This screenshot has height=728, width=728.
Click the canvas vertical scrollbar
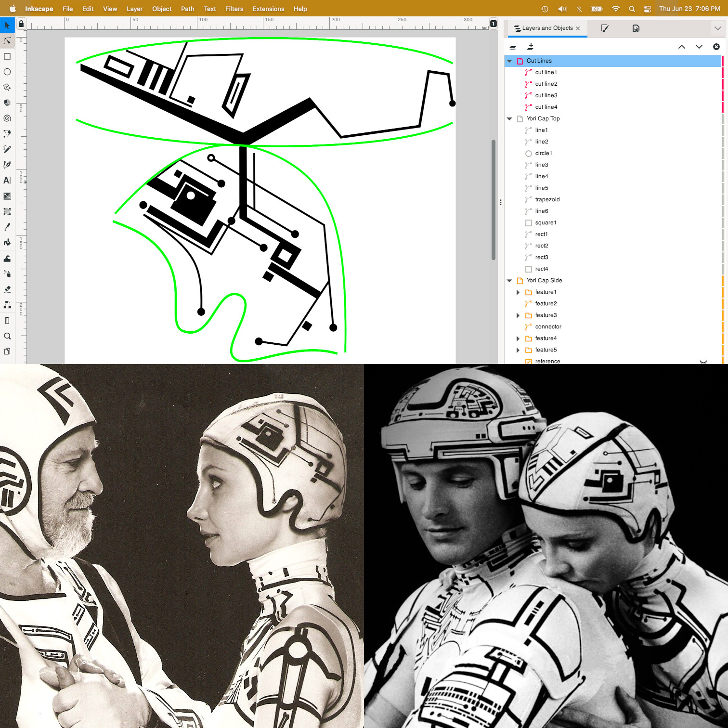tap(494, 200)
